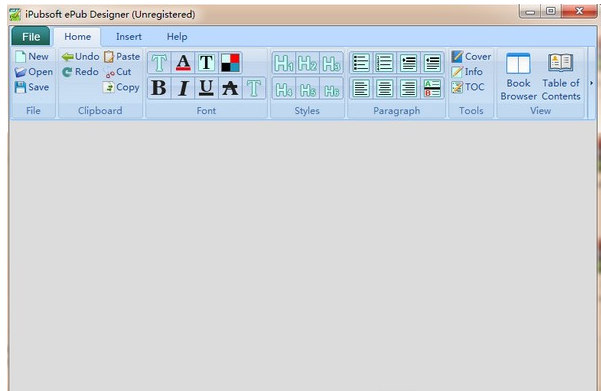Viewport: 601px width, 391px height.
Task: Open the File menu
Action: (31, 36)
